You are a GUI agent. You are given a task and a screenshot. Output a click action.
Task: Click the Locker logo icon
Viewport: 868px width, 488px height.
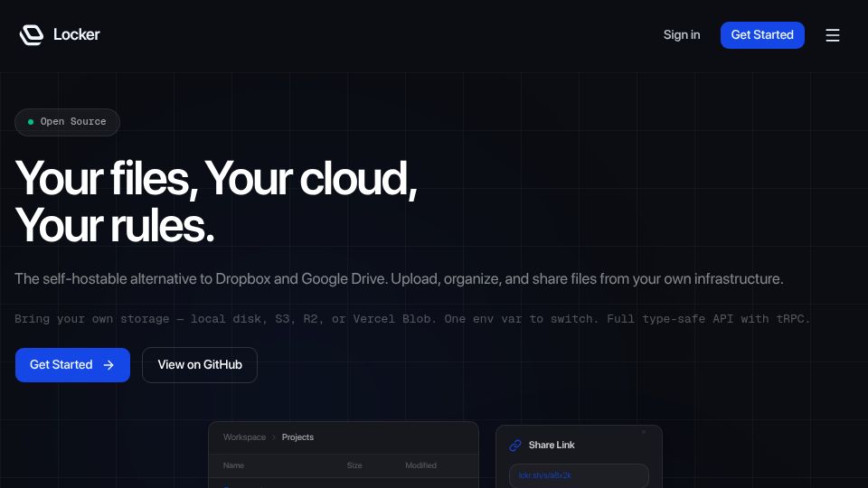click(32, 35)
